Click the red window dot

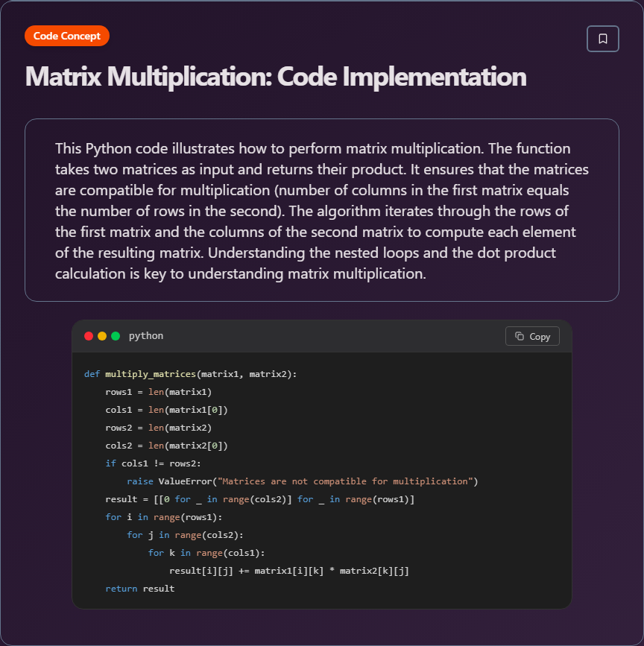[x=89, y=336]
